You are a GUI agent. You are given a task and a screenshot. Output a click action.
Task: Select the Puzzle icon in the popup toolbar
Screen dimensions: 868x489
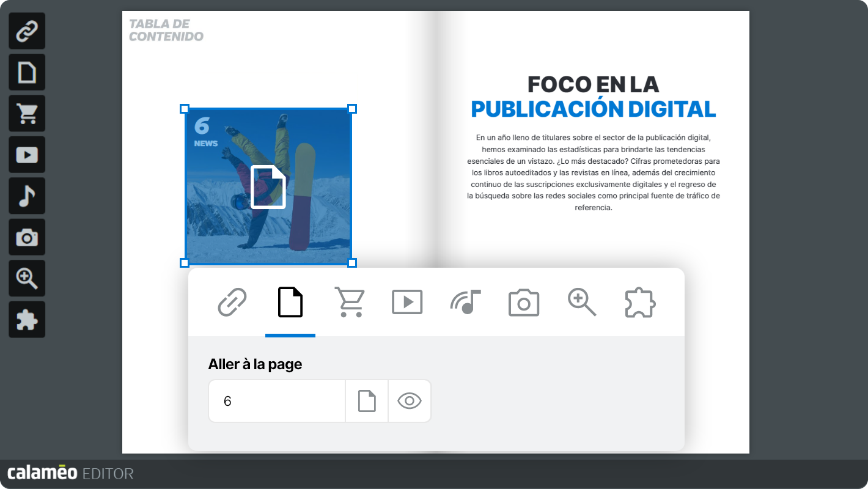pos(640,302)
